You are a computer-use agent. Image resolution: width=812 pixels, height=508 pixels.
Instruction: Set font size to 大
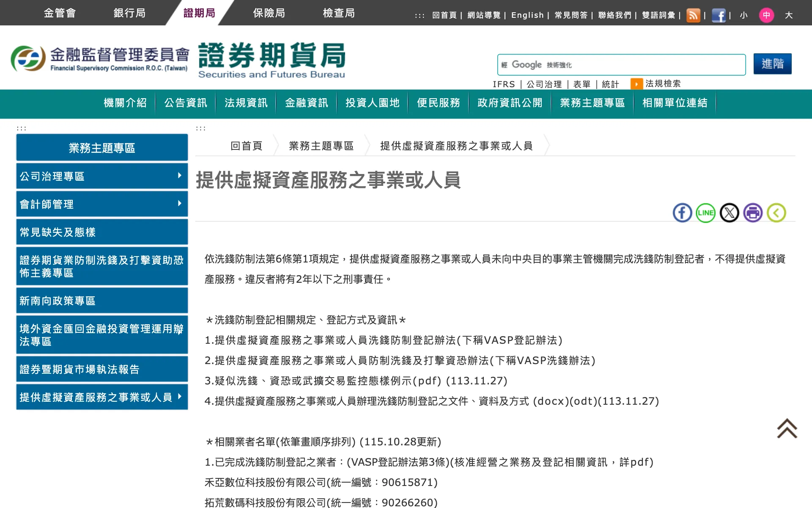coord(789,15)
